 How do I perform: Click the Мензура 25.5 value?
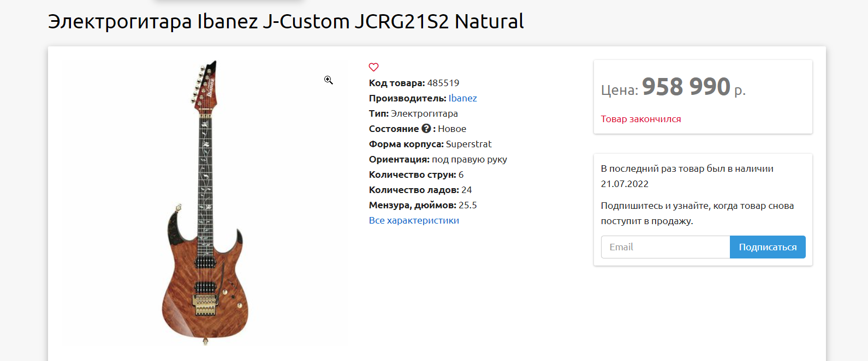pos(467,205)
